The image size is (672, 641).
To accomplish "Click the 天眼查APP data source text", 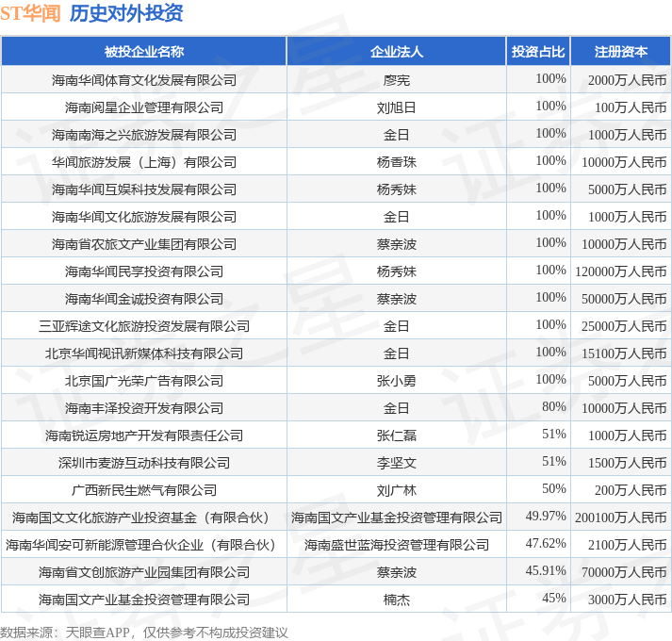I will coord(98,633).
